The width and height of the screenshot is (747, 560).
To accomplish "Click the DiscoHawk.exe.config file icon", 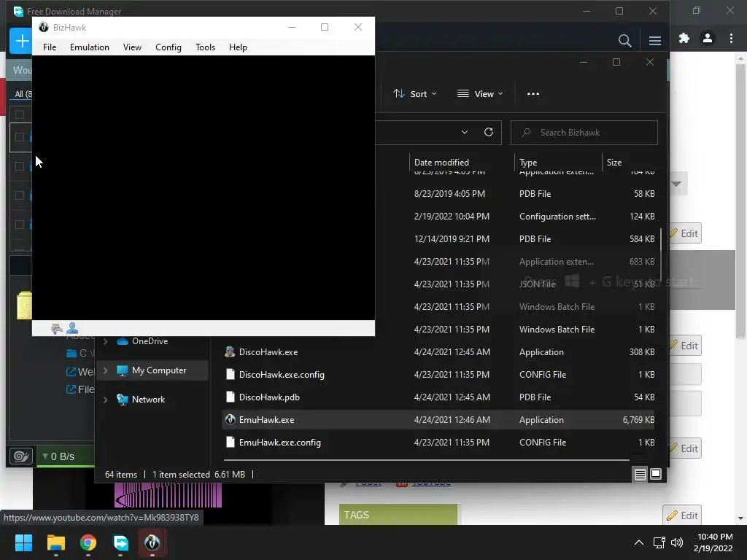I will tap(230, 374).
